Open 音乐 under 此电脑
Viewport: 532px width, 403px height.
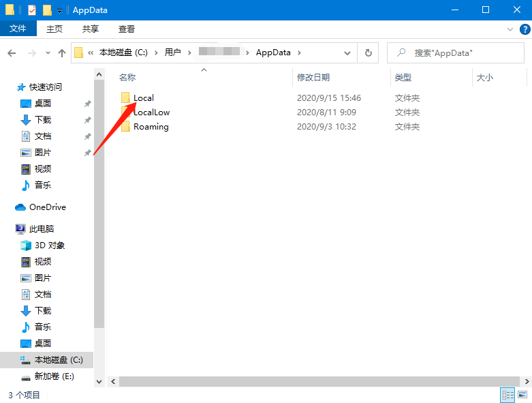click(x=43, y=327)
